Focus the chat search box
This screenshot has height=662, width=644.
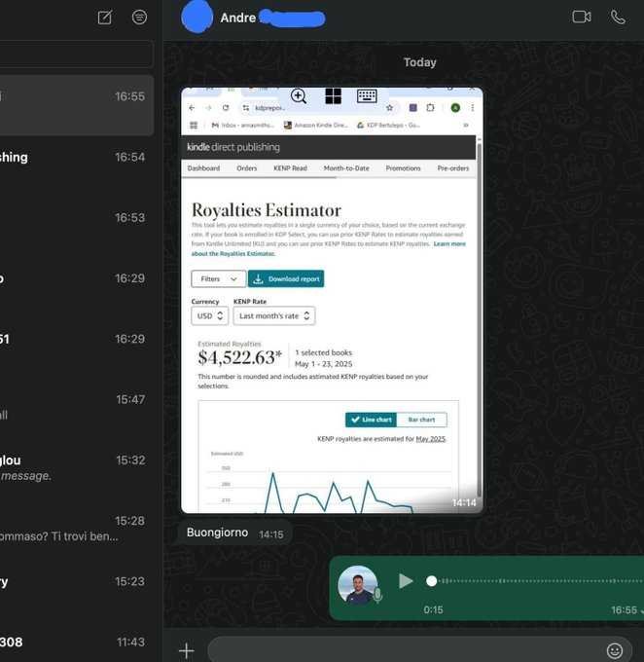(77, 54)
